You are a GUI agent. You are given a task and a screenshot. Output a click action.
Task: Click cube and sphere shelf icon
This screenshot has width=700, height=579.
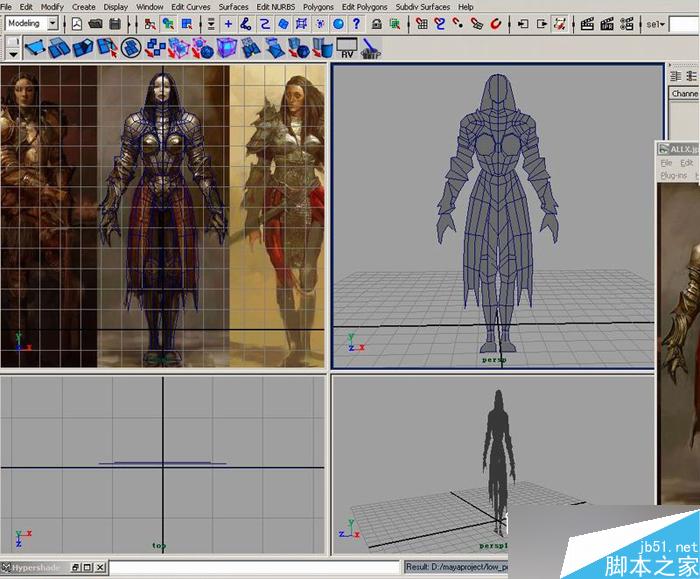(x=299, y=48)
